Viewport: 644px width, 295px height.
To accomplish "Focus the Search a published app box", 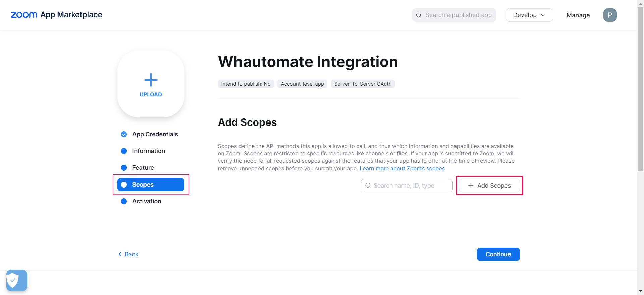I will [x=458, y=15].
